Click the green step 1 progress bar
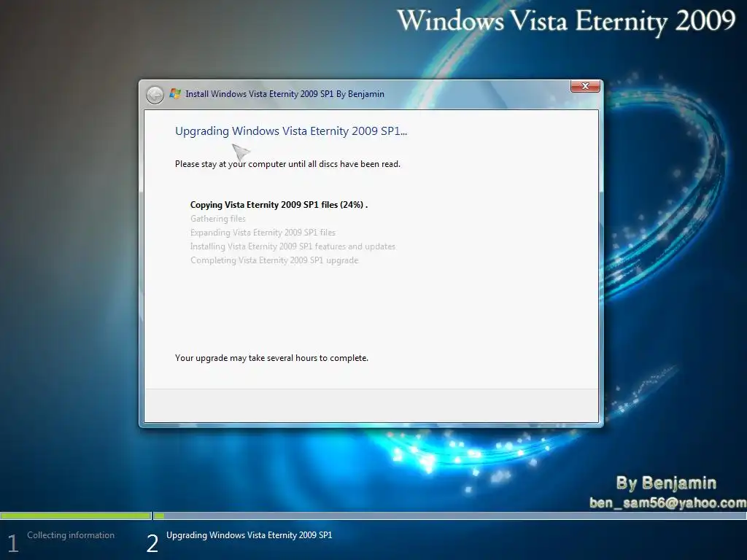747x560 pixels. point(76,516)
